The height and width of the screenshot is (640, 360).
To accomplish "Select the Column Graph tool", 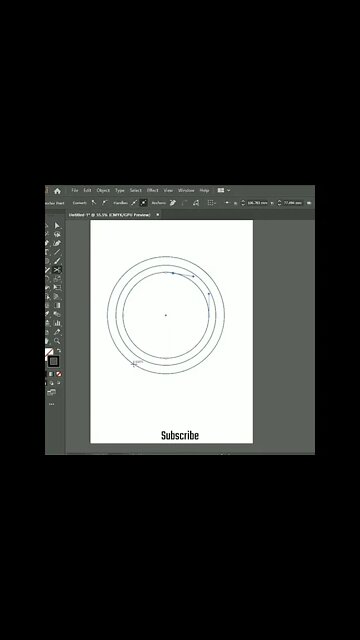I will 57,323.
